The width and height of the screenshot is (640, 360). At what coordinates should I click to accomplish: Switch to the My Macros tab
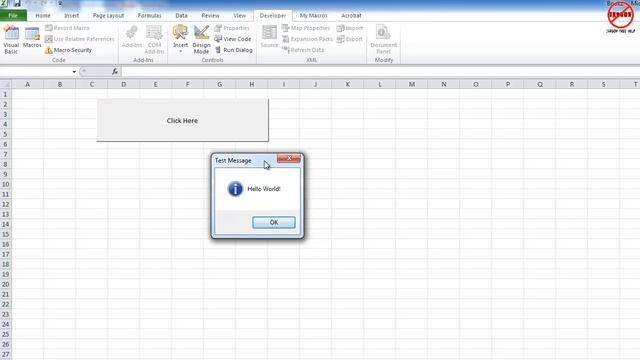pos(313,16)
